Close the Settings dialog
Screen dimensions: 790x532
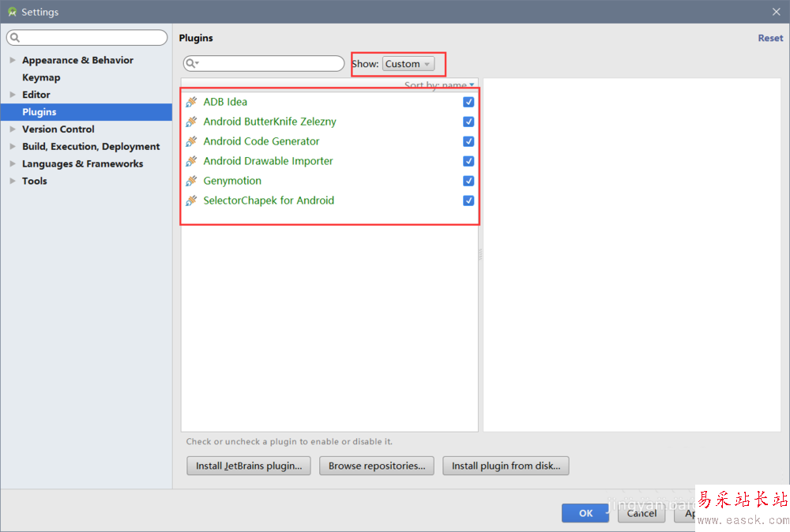pos(776,12)
